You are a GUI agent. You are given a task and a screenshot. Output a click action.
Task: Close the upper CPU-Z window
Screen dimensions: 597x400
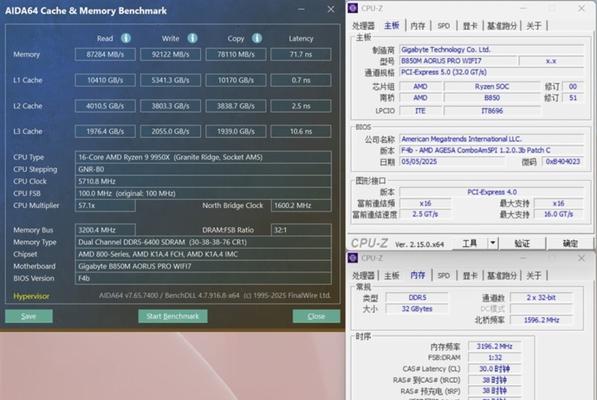(581, 8)
